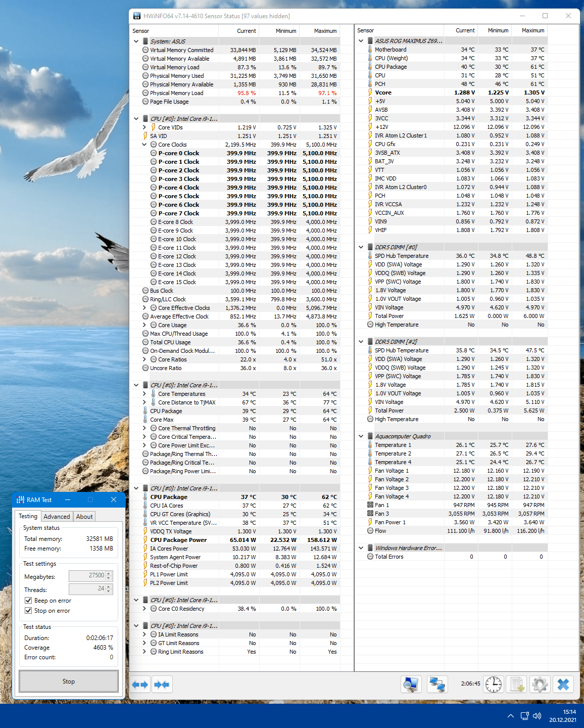Click the Total Errors circle icon
The width and height of the screenshot is (584, 728).
coord(370,557)
